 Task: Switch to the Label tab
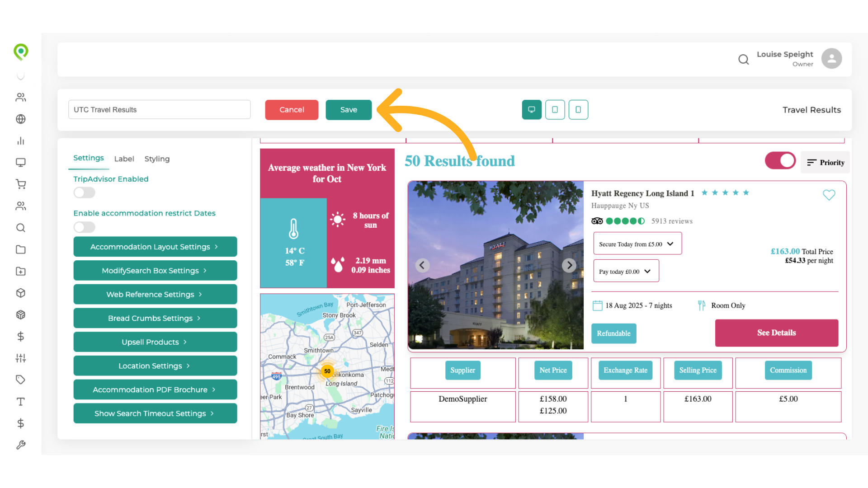(124, 159)
